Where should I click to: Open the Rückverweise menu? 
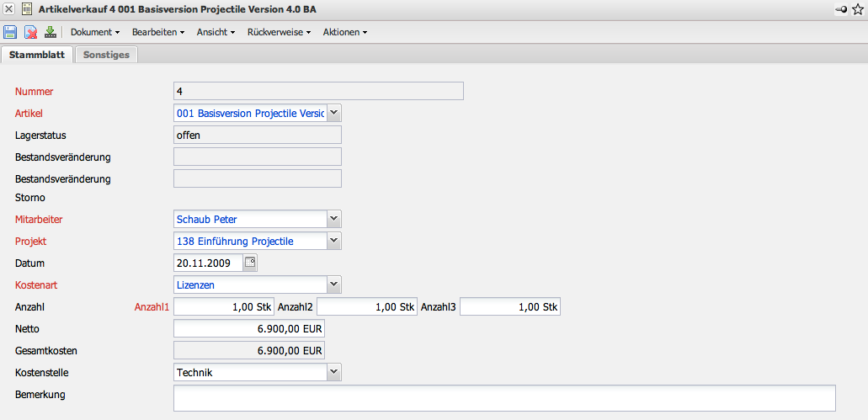pyautogui.click(x=280, y=32)
